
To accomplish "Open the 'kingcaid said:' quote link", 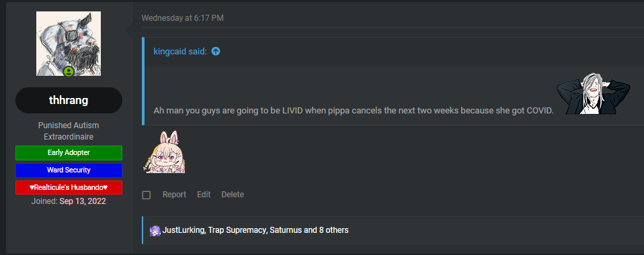I will point(180,51).
